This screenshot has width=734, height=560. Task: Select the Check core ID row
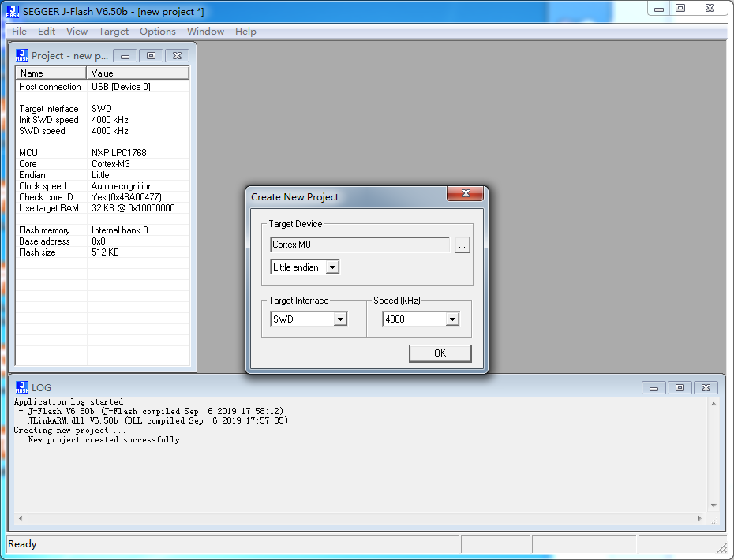[x=103, y=197]
